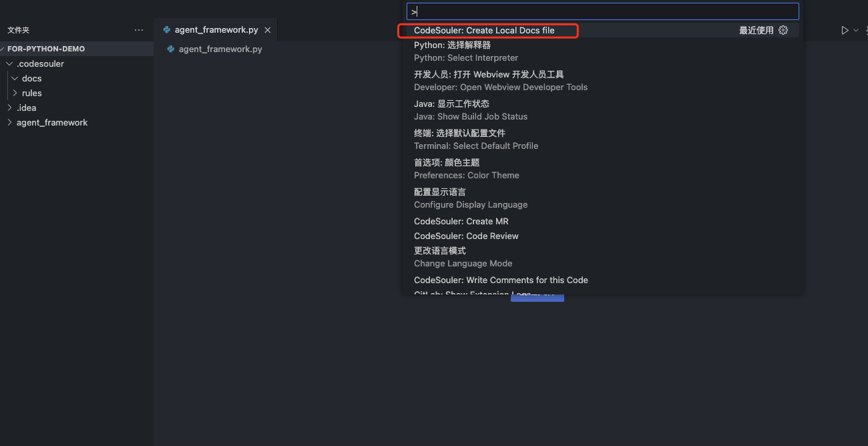
Task: Switch to the agent_framework.py editor tab
Action: (x=216, y=30)
